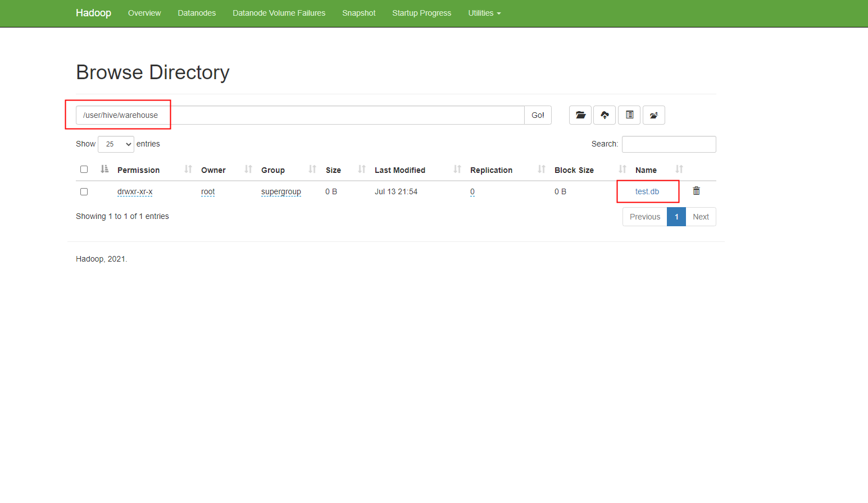Delete test.db using the trash icon
Screen dimensions: 868x503
pos(697,191)
